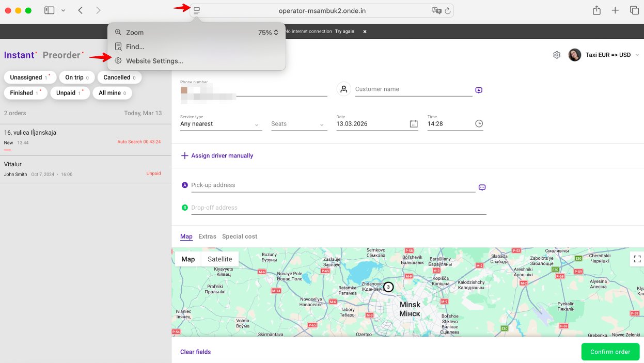Open Website Settings menu item
644x363 pixels.
(154, 61)
